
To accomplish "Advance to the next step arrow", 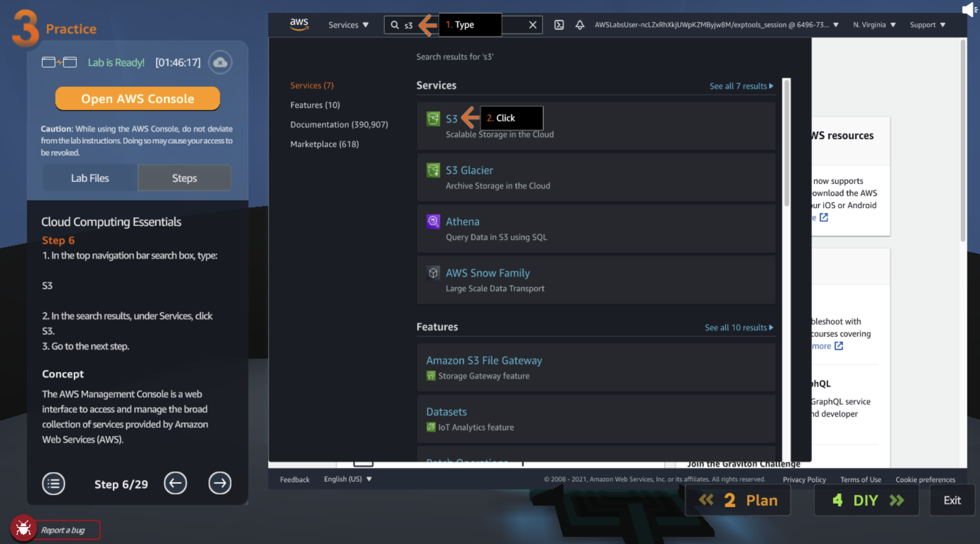I will click(220, 484).
